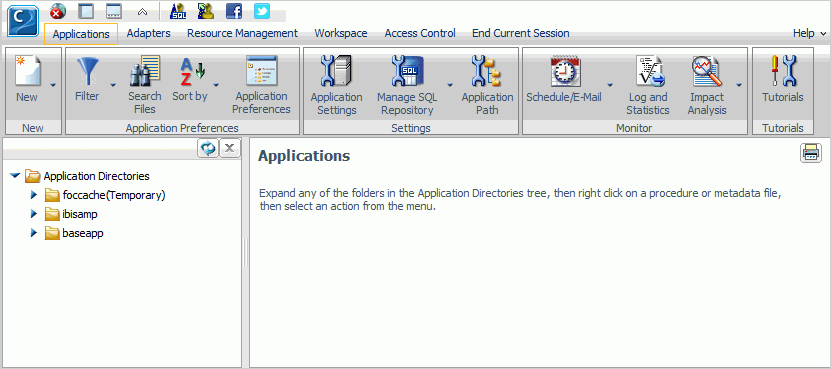Expand the New button dropdown arrow
Screen dimensions: 831x369
click(x=52, y=84)
